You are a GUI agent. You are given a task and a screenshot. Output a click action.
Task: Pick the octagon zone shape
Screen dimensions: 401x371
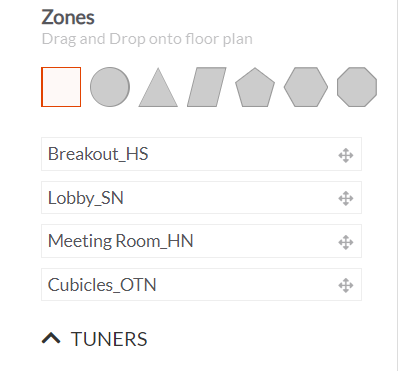pyautogui.click(x=357, y=87)
